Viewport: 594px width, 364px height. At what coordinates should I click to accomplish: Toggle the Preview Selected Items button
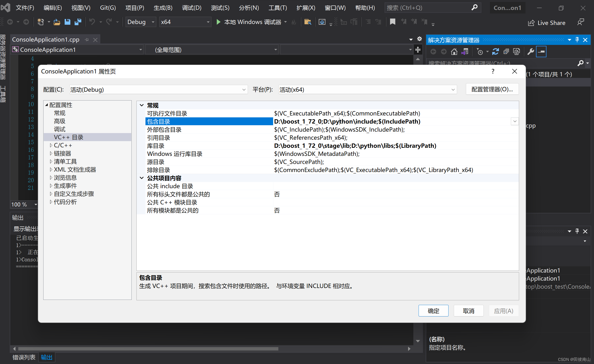(541, 52)
